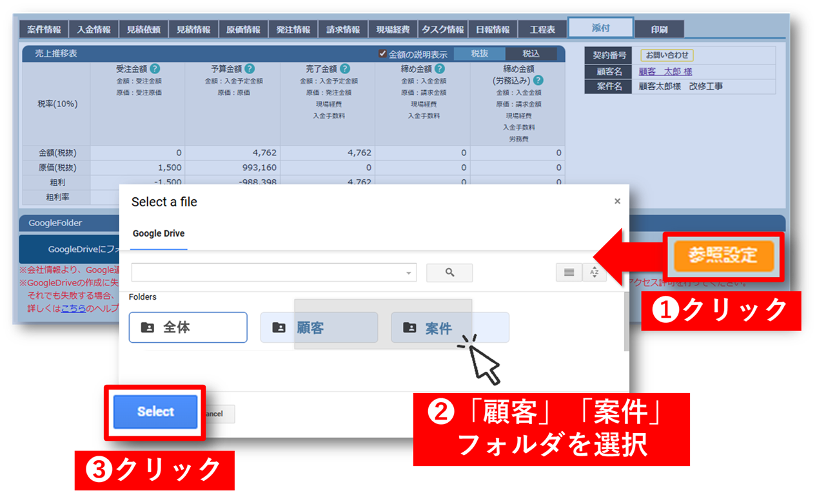
Task: Click help icon beside 締め金額(労務込み)
Action: coord(538,81)
